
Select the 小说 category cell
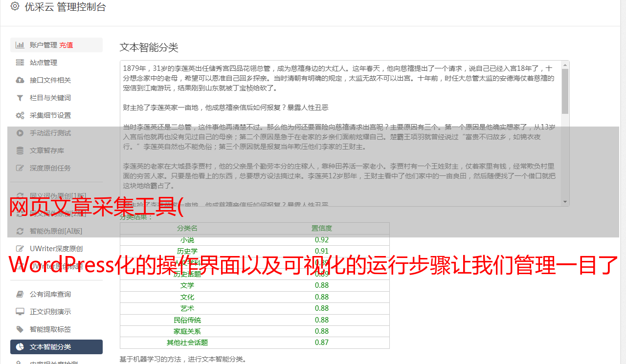187,240
